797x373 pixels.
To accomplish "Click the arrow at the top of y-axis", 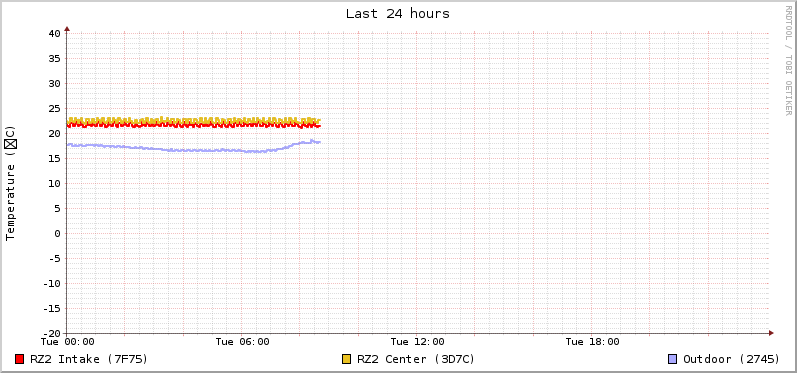I will pyautogui.click(x=67, y=29).
